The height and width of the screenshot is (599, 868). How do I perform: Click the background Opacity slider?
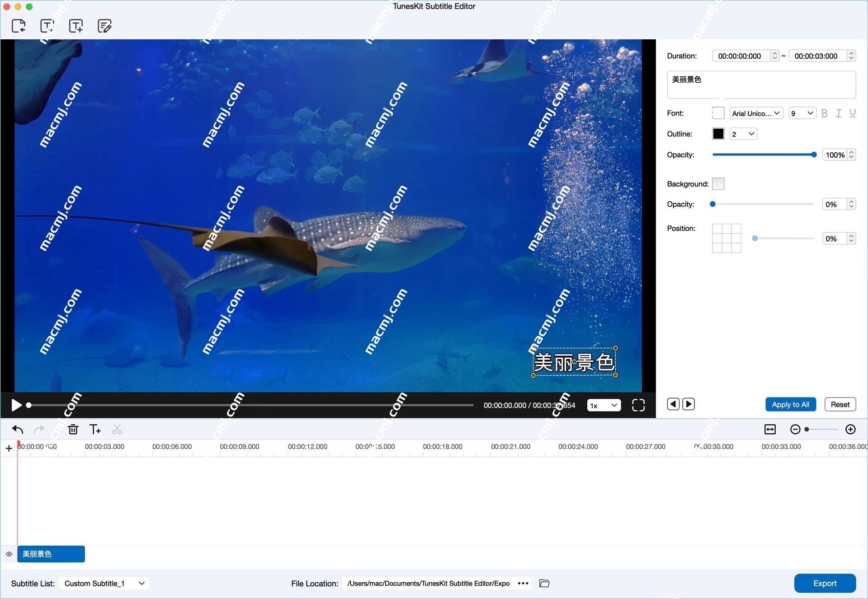click(x=763, y=204)
